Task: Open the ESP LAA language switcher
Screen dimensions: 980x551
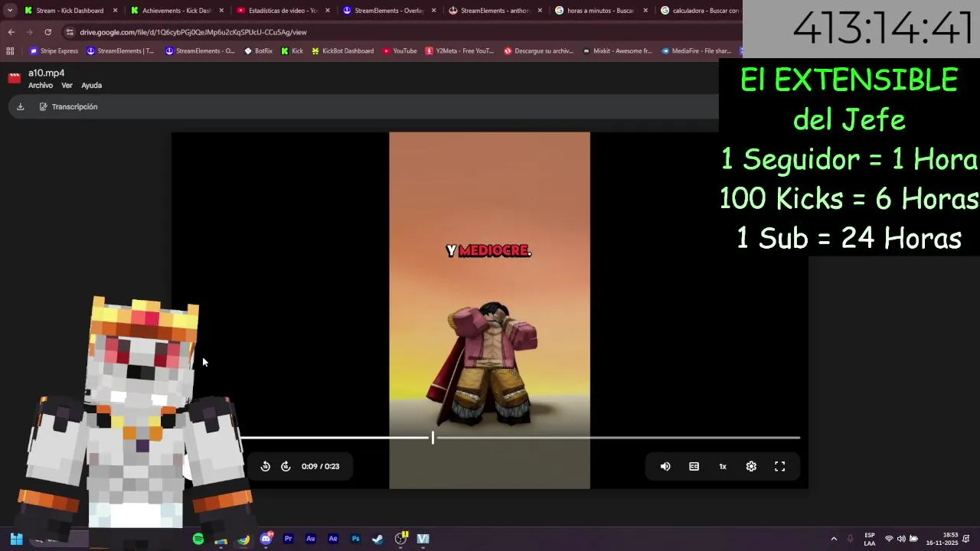Action: (870, 539)
